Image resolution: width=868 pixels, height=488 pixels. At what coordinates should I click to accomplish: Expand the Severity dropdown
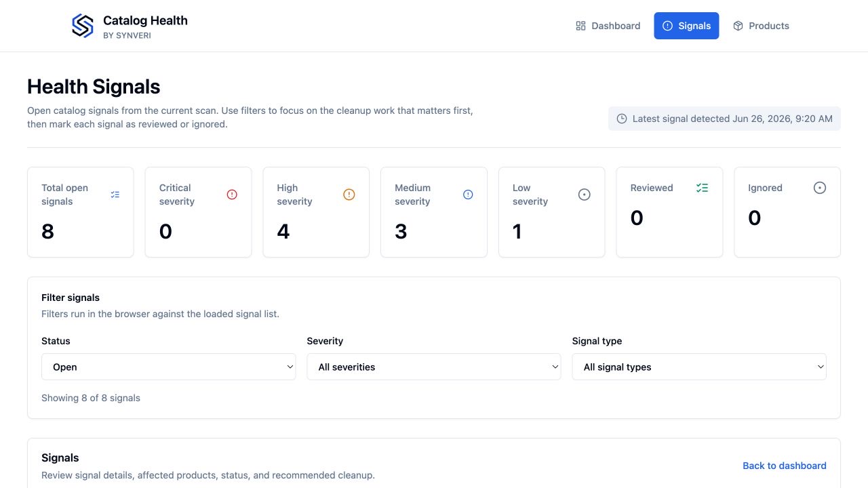click(x=434, y=367)
